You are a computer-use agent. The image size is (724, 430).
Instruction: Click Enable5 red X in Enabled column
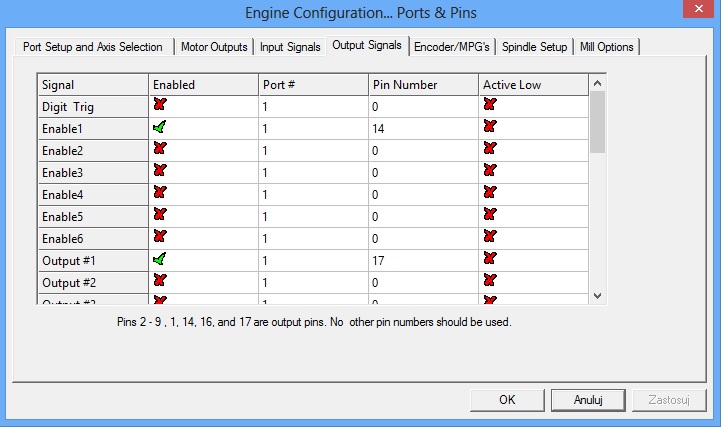coord(160,215)
